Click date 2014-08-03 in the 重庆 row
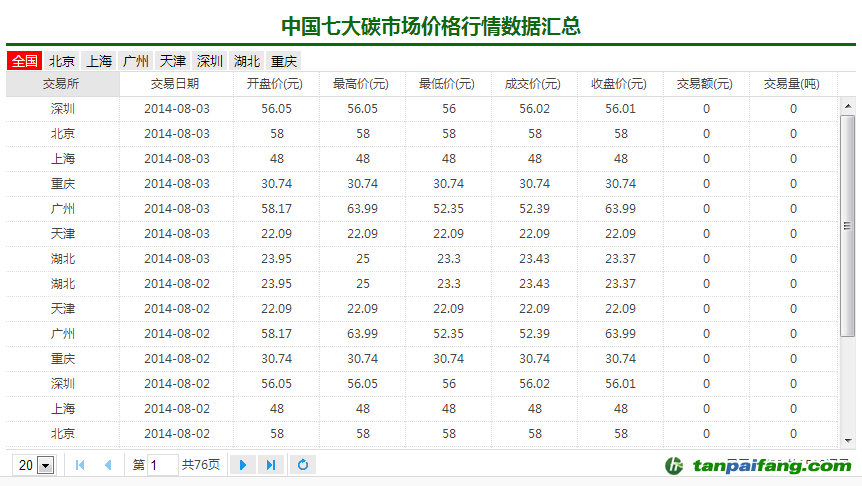 [x=176, y=184]
